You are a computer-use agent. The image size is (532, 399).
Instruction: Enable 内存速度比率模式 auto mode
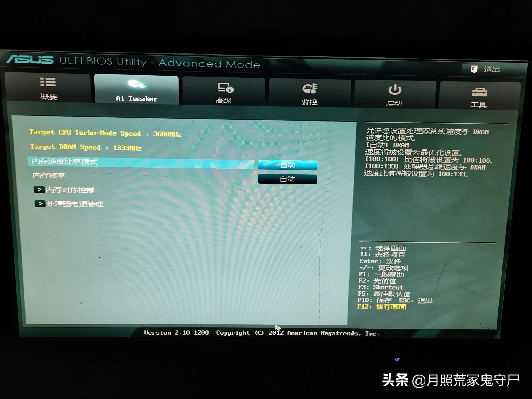(288, 164)
